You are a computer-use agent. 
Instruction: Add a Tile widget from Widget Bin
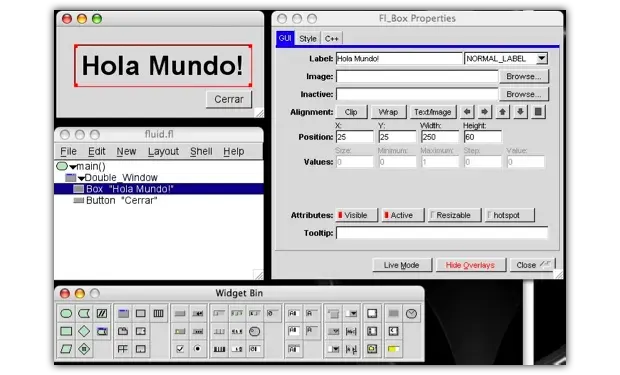click(123, 349)
